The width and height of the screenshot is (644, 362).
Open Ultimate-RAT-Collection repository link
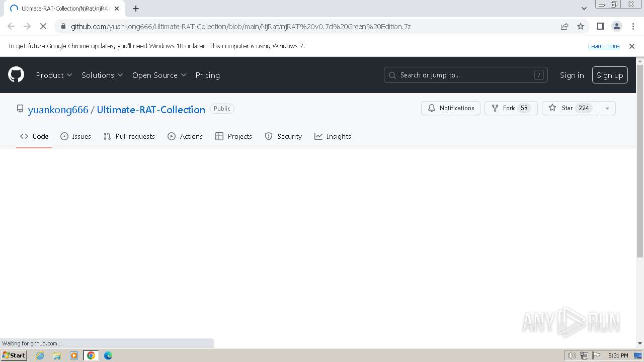coord(151,110)
